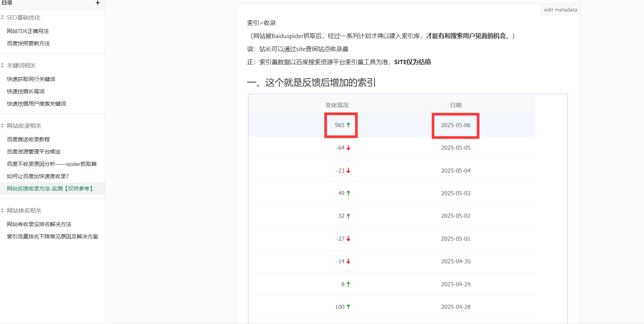This screenshot has height=324, width=644.
Task: Collapse the 网站排名相关 section
Action: tap(2, 211)
